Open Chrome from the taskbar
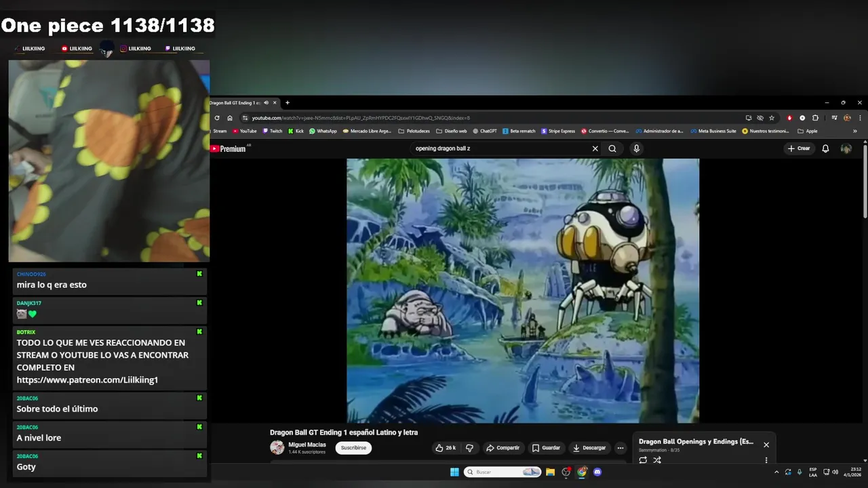This screenshot has height=488, width=868. [582, 472]
